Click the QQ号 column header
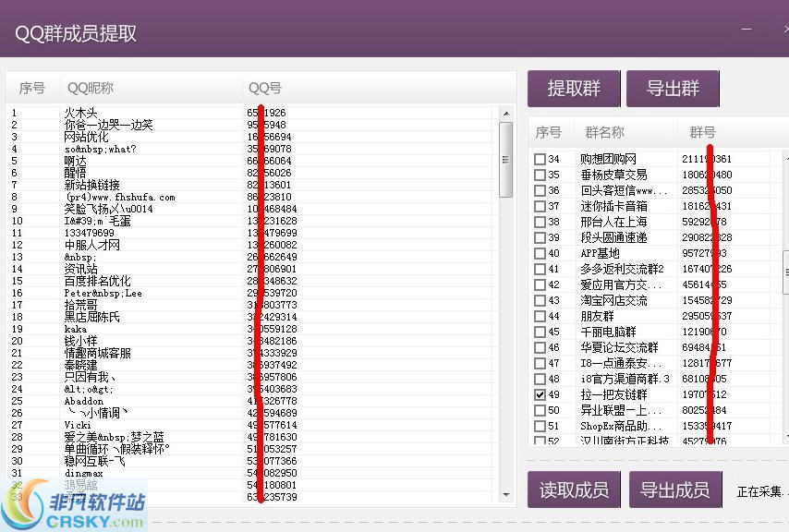789x532 pixels. tap(264, 88)
